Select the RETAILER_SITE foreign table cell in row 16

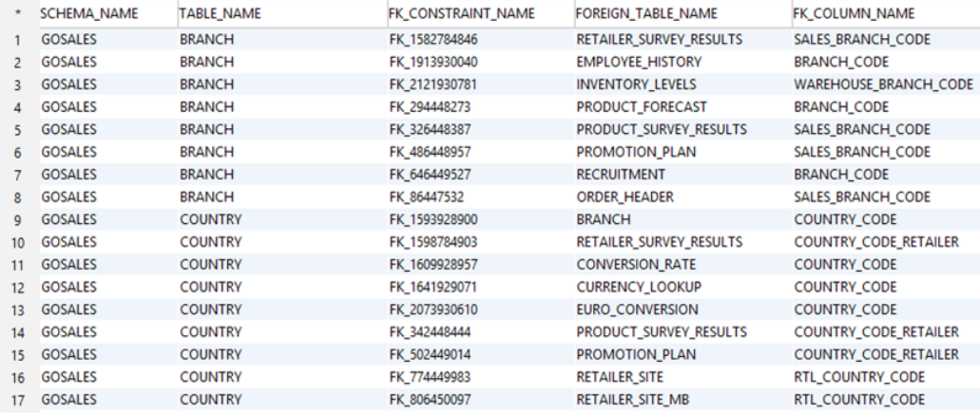click(x=683, y=377)
